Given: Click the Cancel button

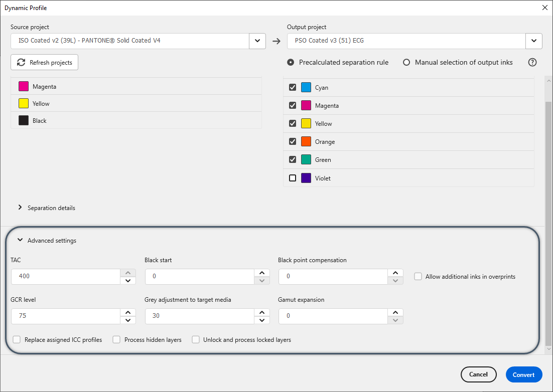Looking at the screenshot, I should point(478,374).
